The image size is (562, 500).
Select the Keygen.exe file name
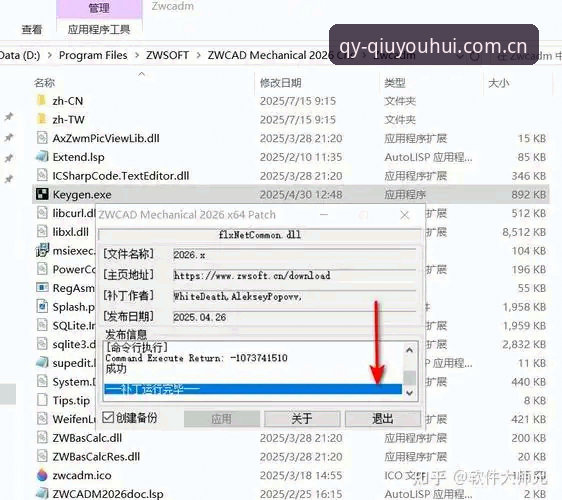[82, 194]
